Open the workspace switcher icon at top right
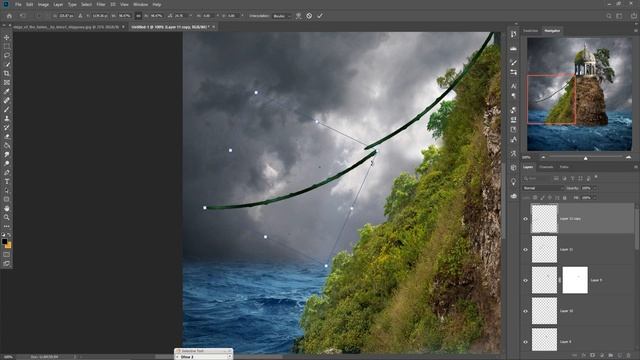 pyautogui.click(x=619, y=16)
